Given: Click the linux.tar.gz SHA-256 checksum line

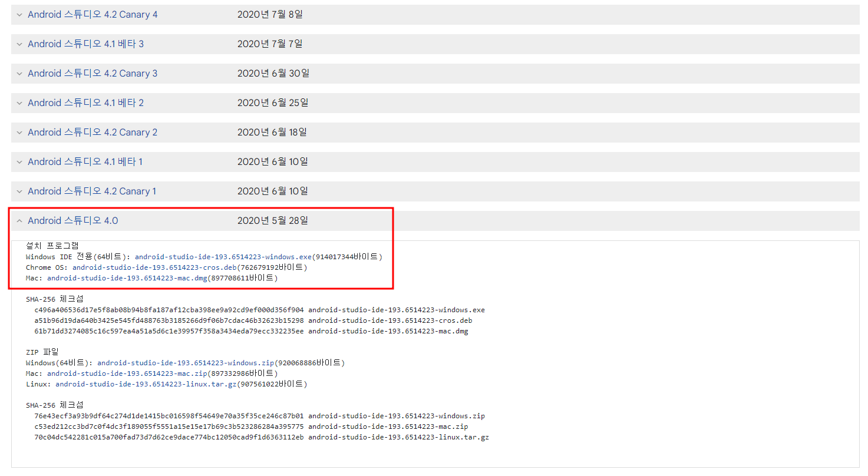Looking at the screenshot, I should click(262, 437).
